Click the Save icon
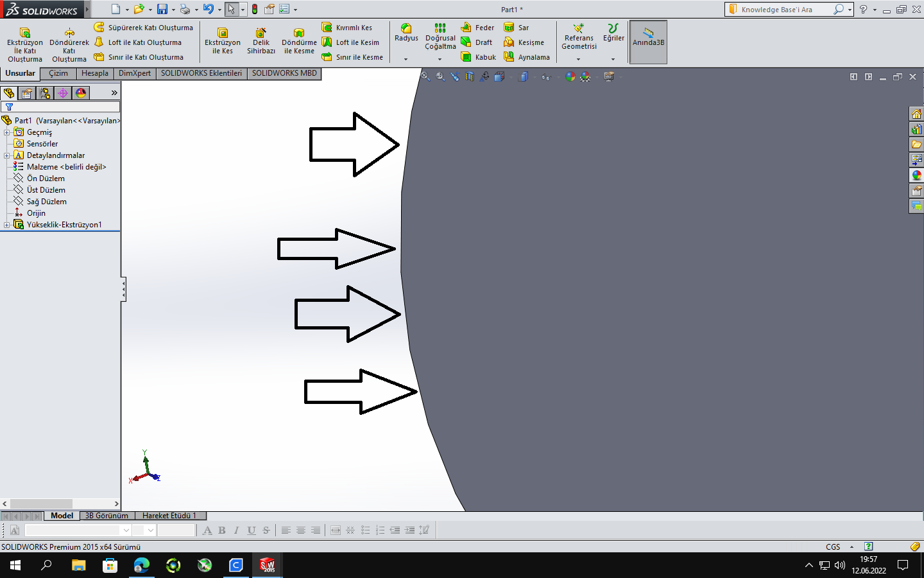 coord(162,9)
